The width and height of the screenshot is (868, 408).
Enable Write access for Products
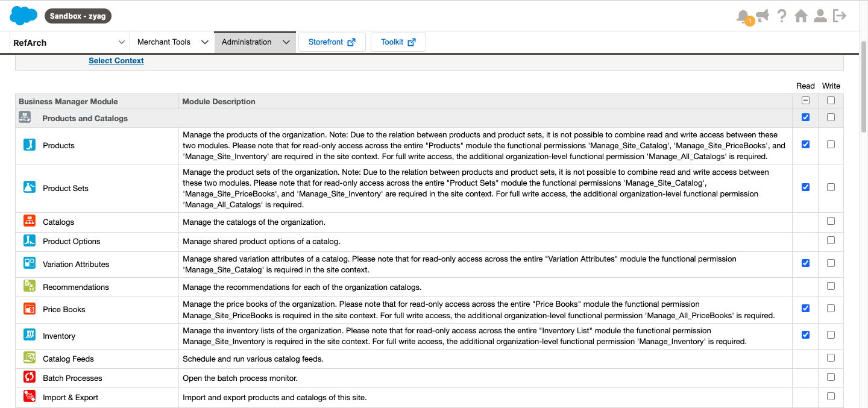831,145
